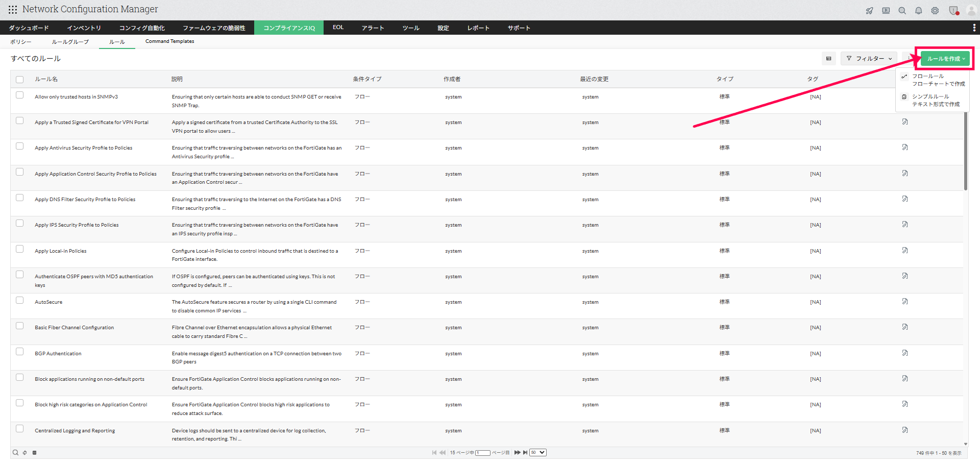Open the ルールグループ sub-tab
The image size is (980, 465).
tap(70, 42)
